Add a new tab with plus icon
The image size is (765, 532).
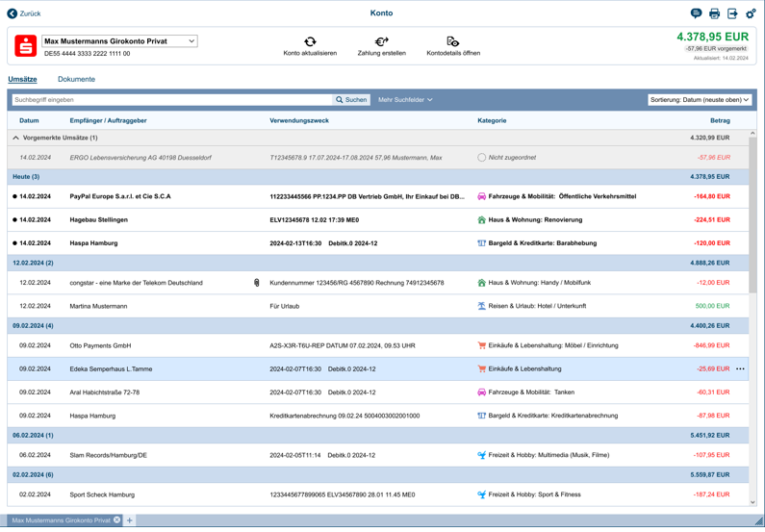(x=130, y=520)
